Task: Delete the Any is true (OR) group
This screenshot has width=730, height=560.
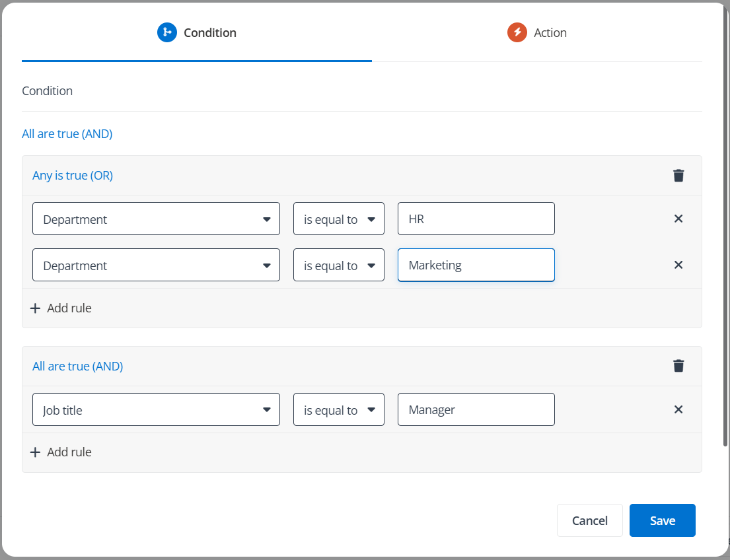Action: 678,176
